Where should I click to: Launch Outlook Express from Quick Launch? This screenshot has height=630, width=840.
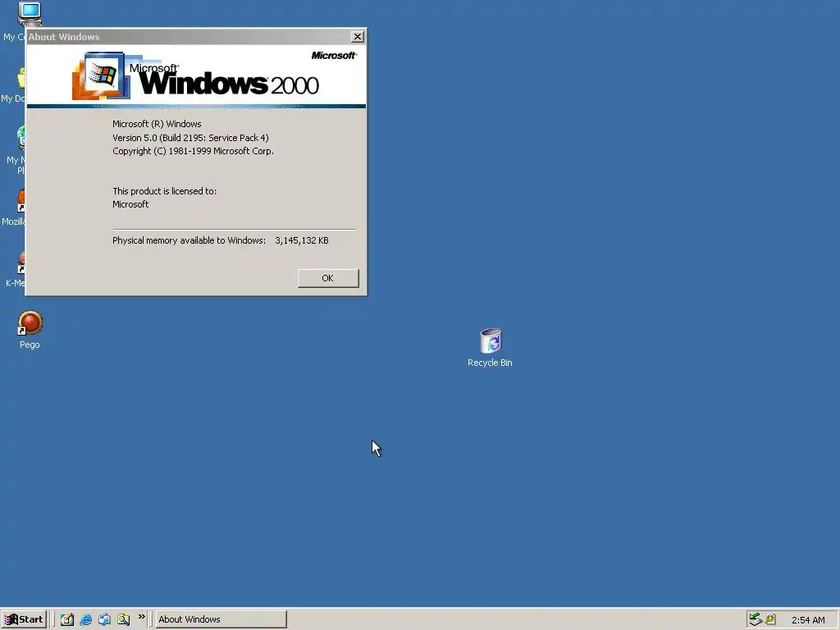(x=104, y=619)
